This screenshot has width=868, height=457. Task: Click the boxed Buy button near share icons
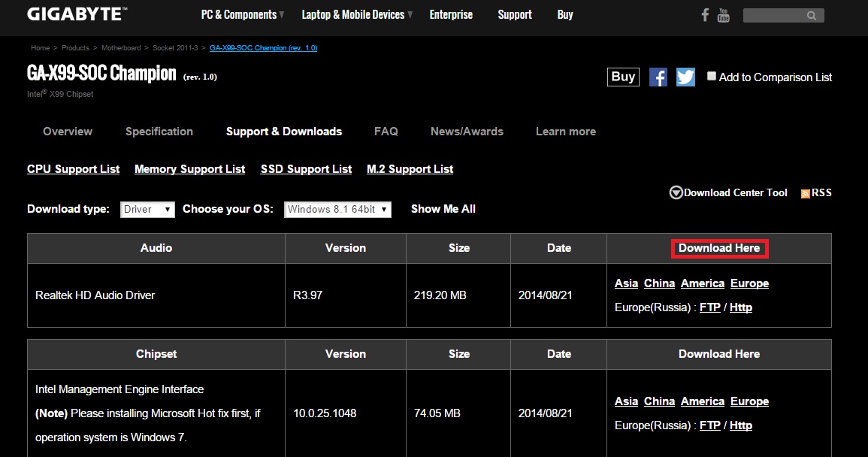(x=623, y=77)
